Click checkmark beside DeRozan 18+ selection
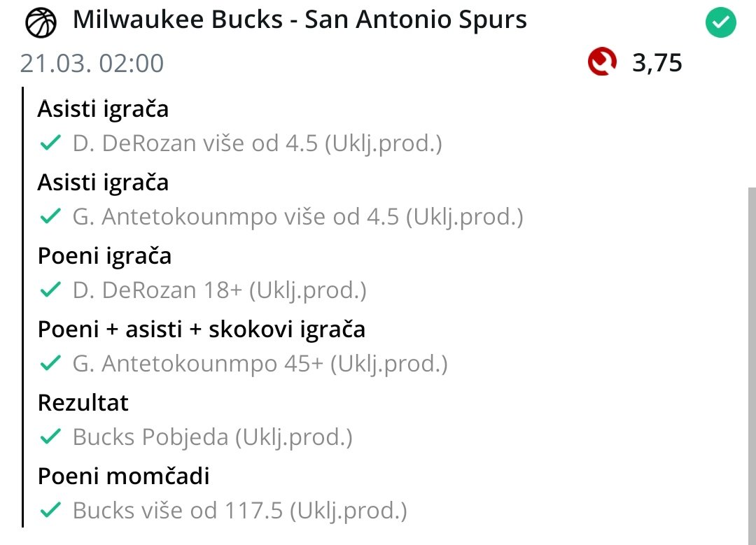 pyautogui.click(x=50, y=290)
